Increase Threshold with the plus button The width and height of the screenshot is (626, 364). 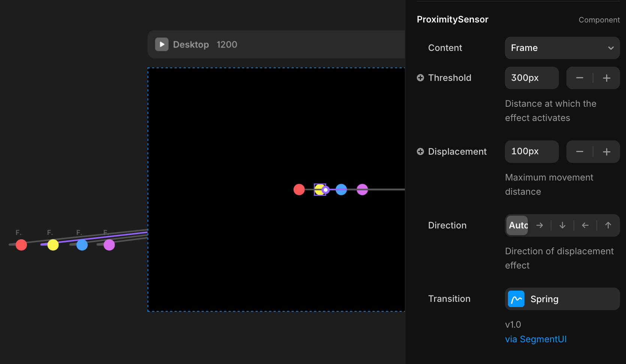607,78
